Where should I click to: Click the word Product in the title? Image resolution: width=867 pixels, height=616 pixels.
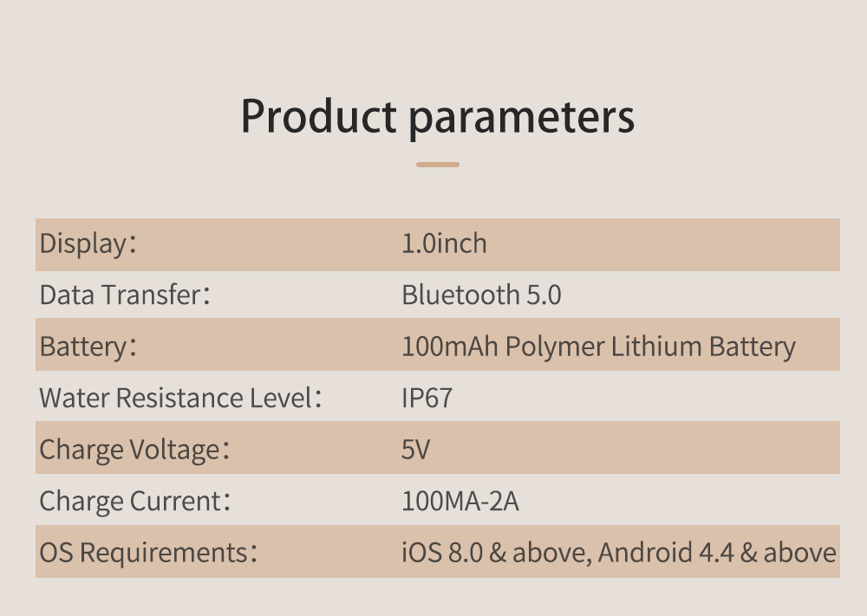point(319,117)
